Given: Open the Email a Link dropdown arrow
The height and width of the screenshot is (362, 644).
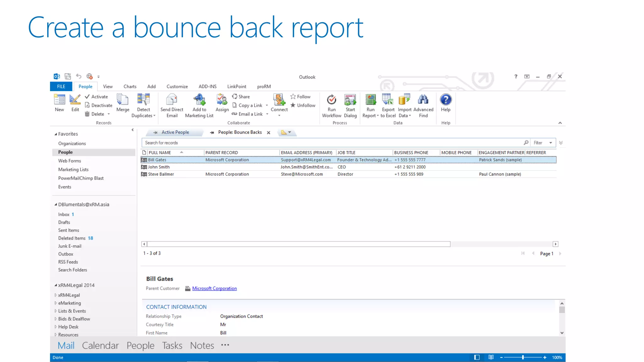Looking at the screenshot, I should click(x=267, y=114).
